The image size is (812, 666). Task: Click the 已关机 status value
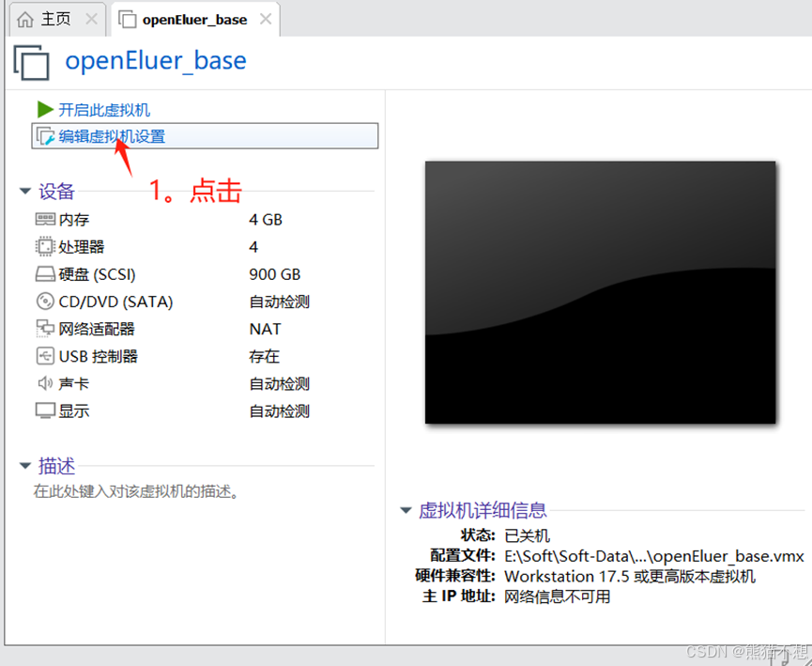click(x=528, y=535)
